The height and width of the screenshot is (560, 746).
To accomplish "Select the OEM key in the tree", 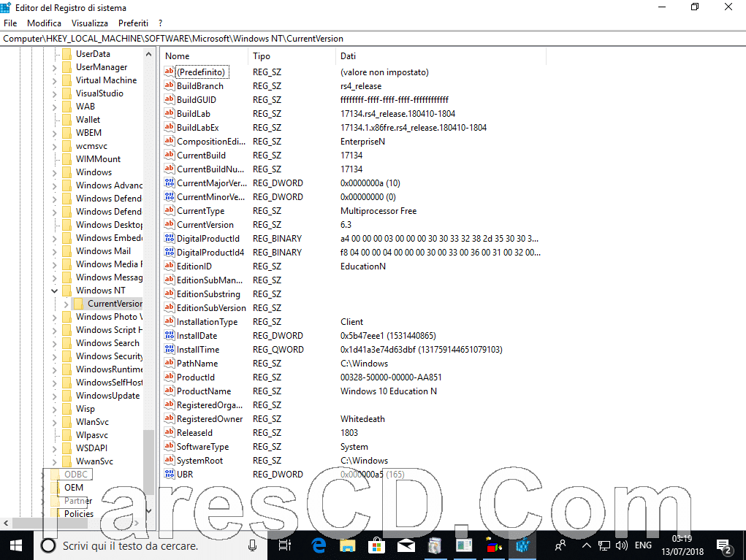I will (x=74, y=487).
